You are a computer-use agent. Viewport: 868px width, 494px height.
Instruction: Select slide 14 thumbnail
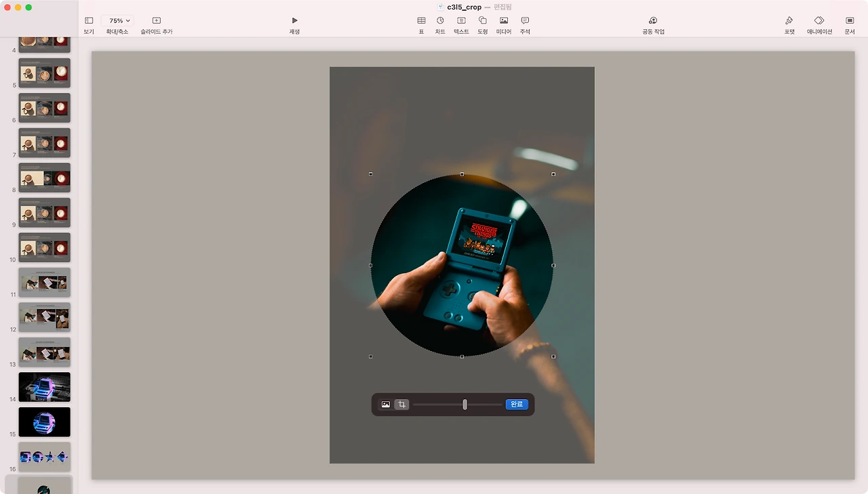pos(44,387)
